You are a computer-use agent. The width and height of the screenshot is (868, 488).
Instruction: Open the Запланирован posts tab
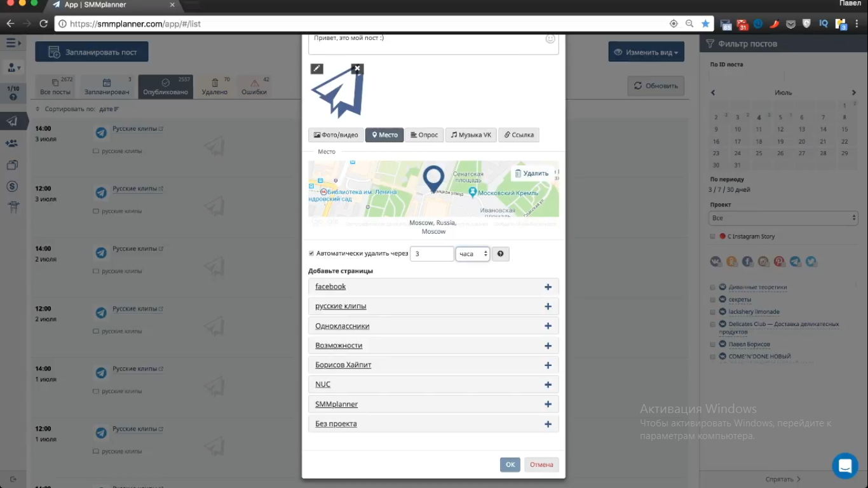point(107,86)
